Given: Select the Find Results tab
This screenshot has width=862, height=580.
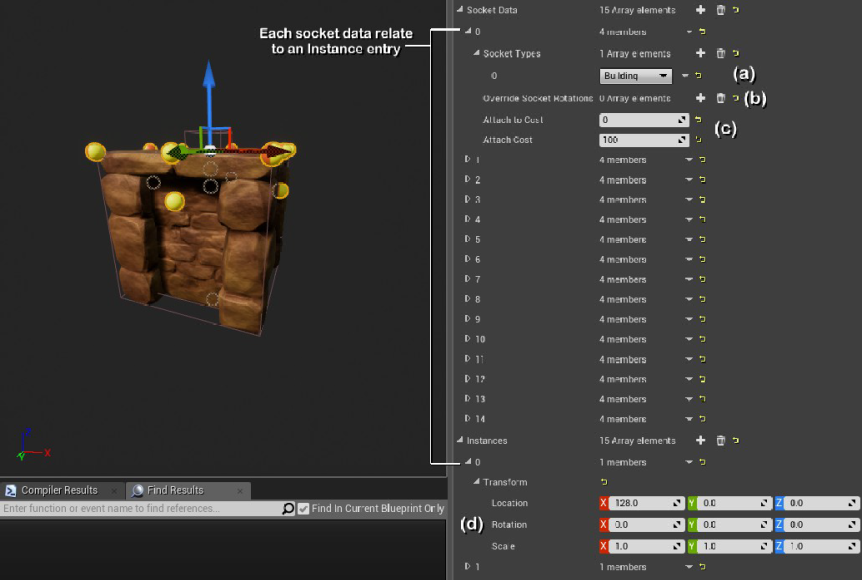Looking at the screenshot, I should [175, 490].
